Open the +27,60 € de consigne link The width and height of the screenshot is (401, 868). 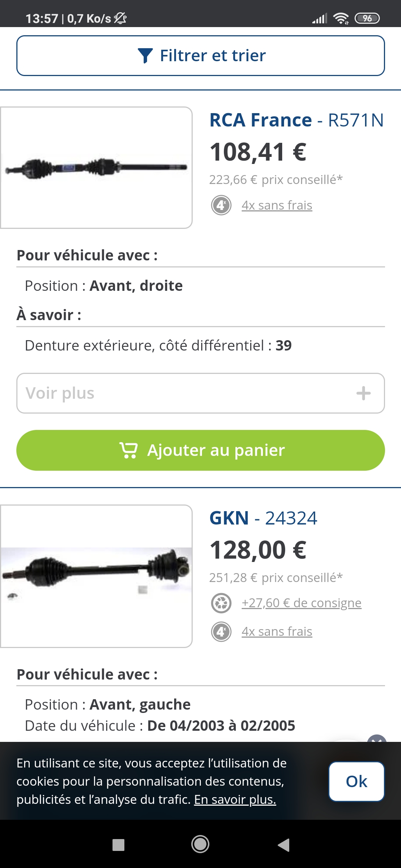pyautogui.click(x=301, y=603)
